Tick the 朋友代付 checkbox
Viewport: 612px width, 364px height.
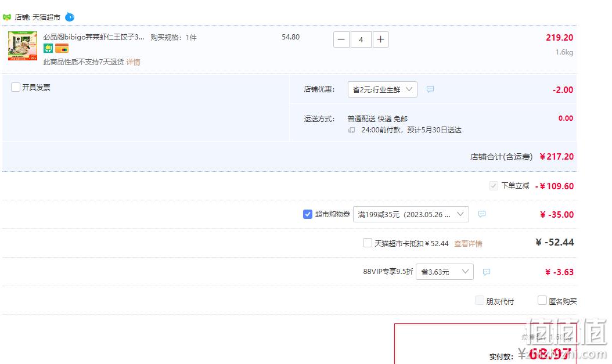tap(479, 300)
